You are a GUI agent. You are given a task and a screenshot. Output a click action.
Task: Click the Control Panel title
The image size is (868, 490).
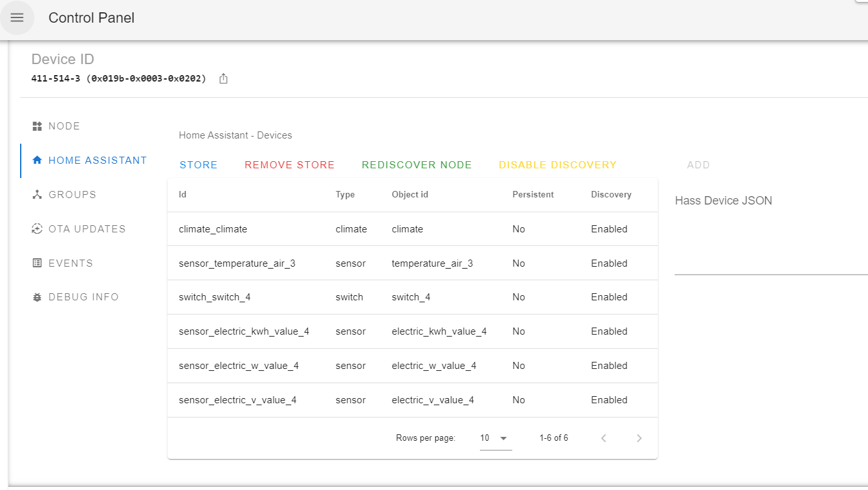tap(91, 18)
